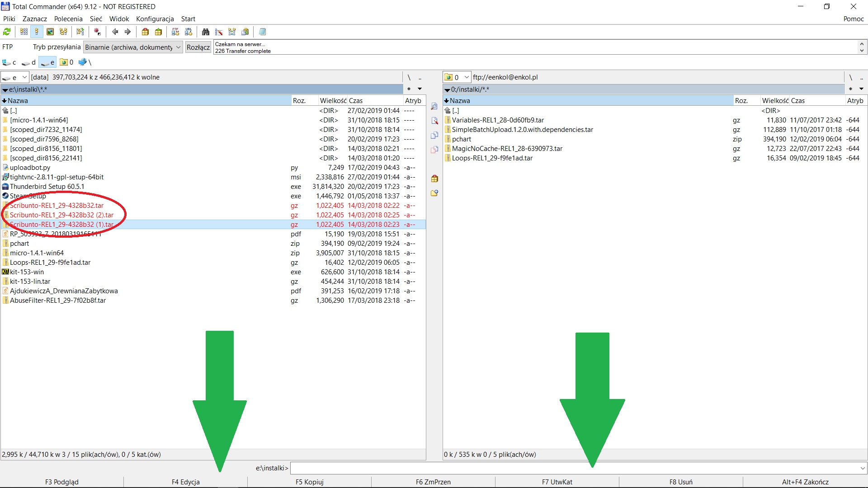
Task: Click the FTP new URL connection icon
Action: [x=189, y=32]
